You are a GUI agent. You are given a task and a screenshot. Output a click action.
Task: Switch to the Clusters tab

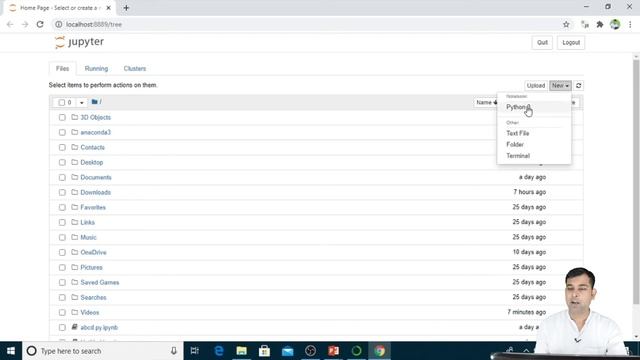click(135, 69)
